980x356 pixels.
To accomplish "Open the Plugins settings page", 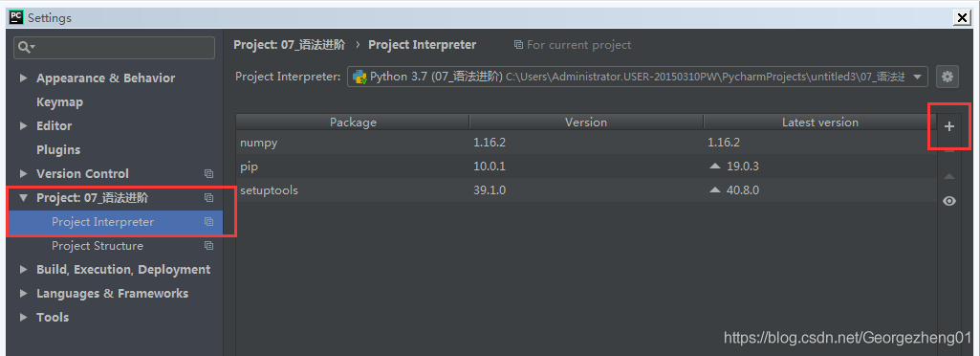I will (x=58, y=150).
